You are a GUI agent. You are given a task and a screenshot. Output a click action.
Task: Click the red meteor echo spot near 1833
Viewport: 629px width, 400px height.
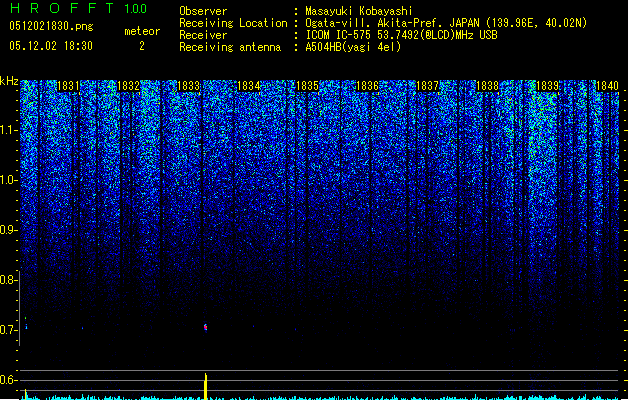(206, 327)
